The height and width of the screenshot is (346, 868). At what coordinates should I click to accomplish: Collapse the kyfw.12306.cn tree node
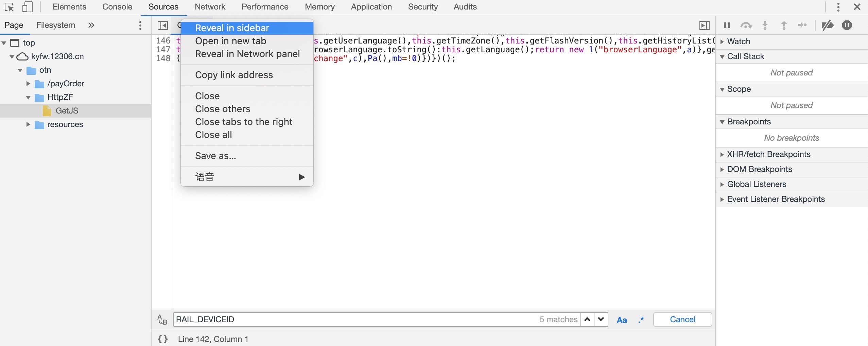(x=12, y=56)
